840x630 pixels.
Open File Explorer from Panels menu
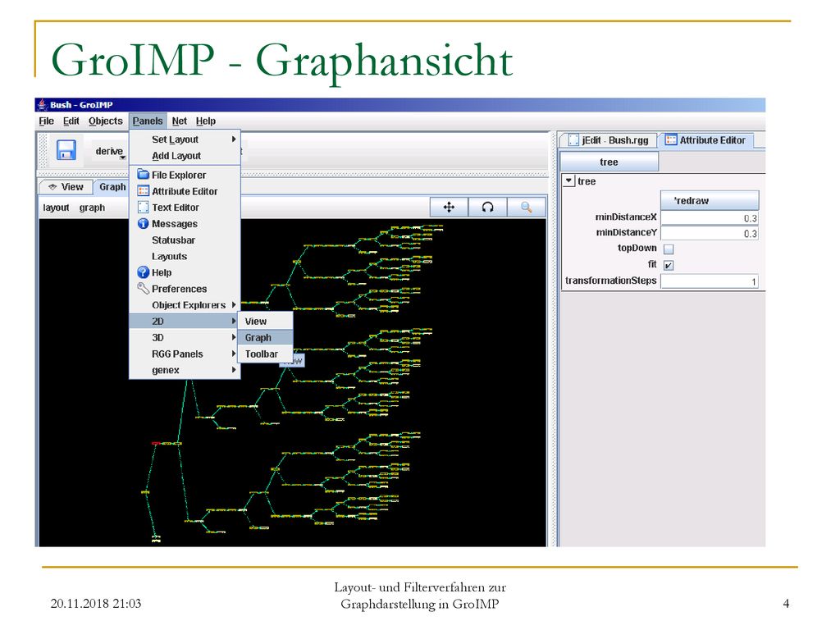point(185,175)
